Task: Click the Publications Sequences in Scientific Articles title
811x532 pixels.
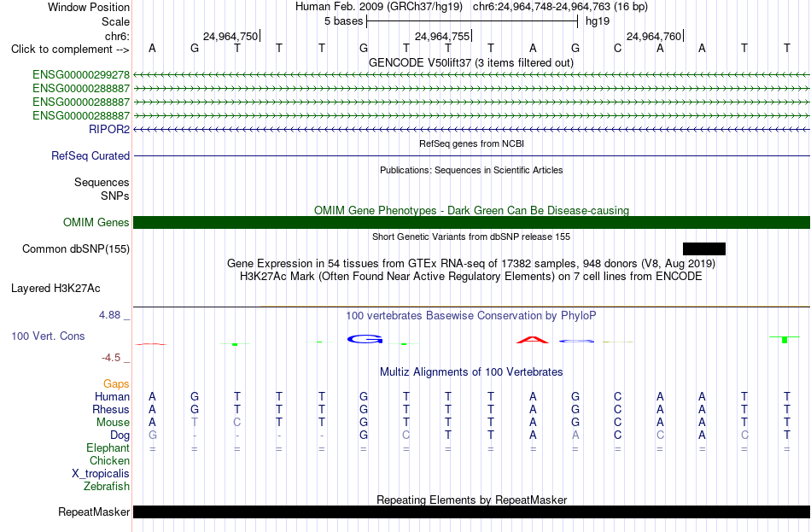Action: point(471,170)
